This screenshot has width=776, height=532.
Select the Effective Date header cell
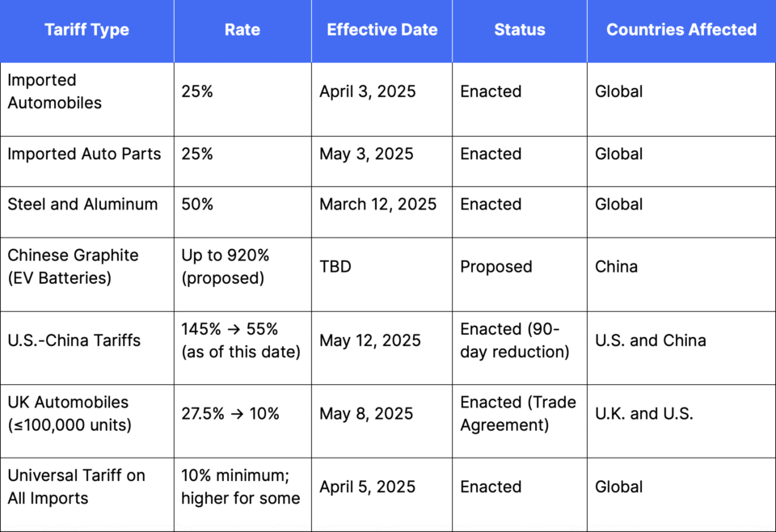(382, 30)
